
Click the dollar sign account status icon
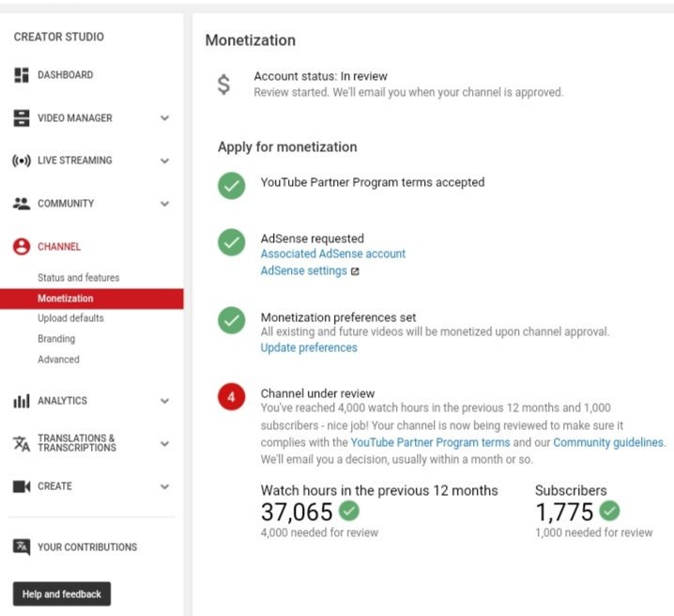[x=223, y=85]
